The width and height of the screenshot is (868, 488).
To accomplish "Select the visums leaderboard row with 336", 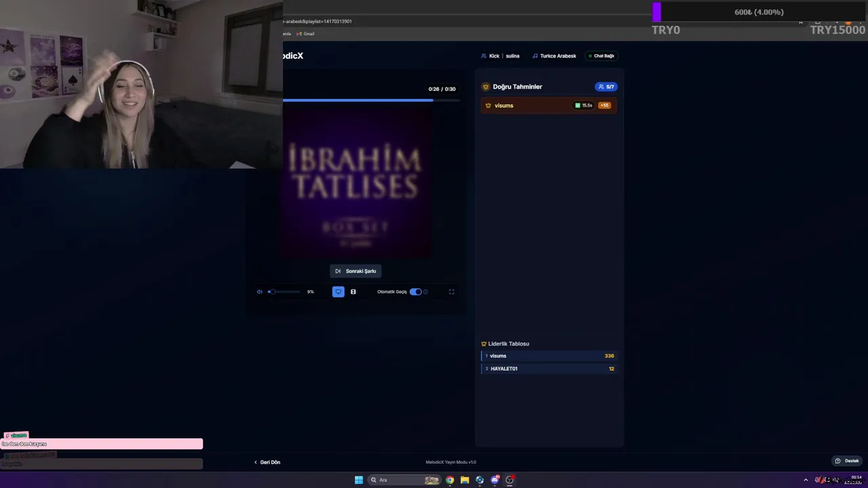I will pos(549,356).
